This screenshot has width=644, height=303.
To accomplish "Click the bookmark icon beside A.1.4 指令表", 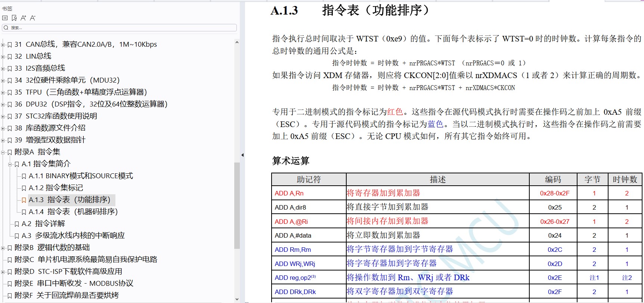I will click(x=24, y=212).
